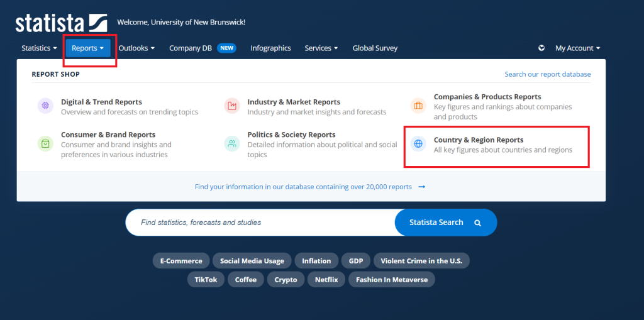This screenshot has width=644, height=320.
Task: Click 'Welcome, University of New Brunswick!' text
Action: (181, 22)
